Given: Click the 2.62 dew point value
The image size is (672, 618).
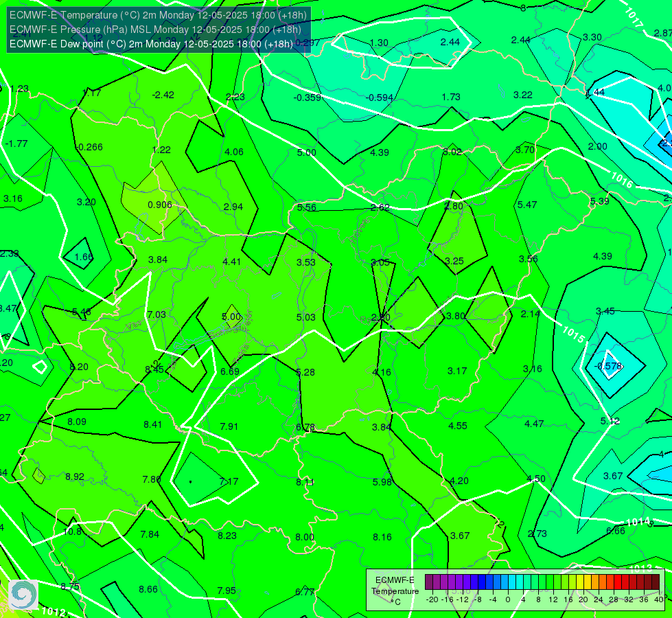Looking at the screenshot, I should click(x=380, y=207).
